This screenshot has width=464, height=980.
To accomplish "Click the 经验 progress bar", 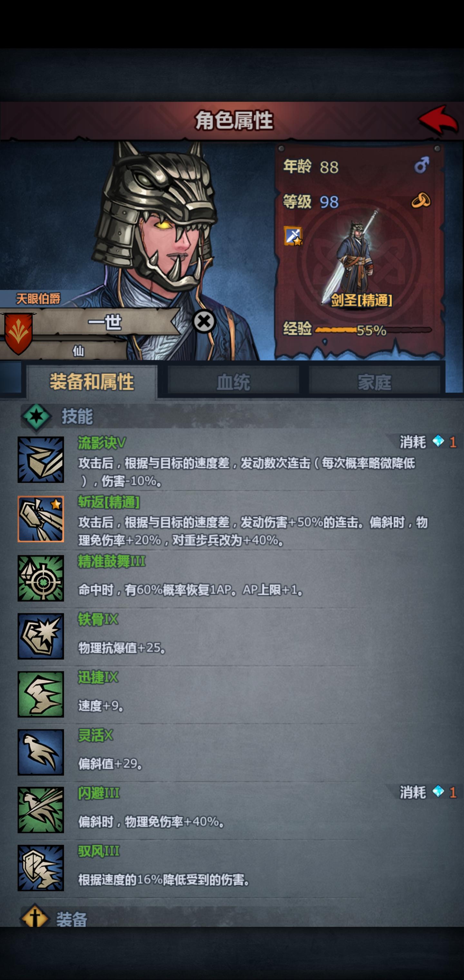I will (x=373, y=330).
